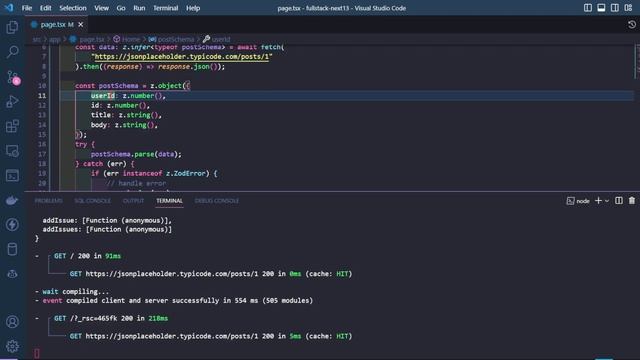
Task: Switch to the Terminal panel tab
Action: [x=169, y=201]
